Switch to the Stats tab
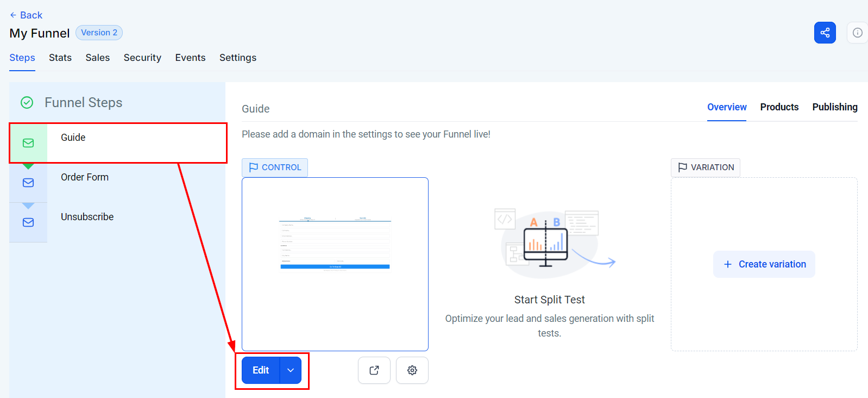 (60, 58)
